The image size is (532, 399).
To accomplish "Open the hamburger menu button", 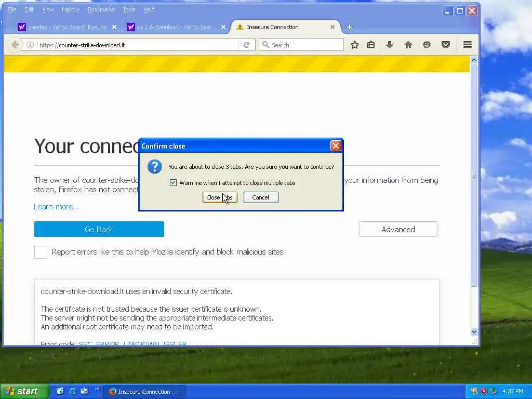I will pos(468,45).
